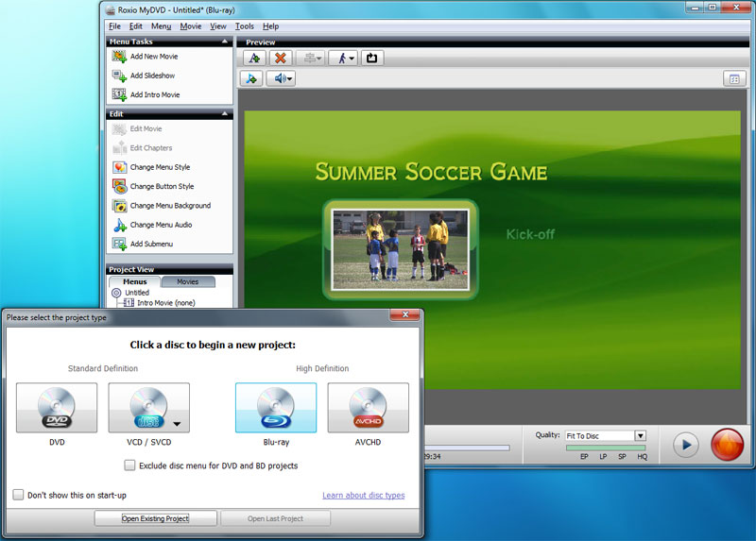The image size is (756, 541).
Task: Open the View menu
Action: (x=218, y=26)
